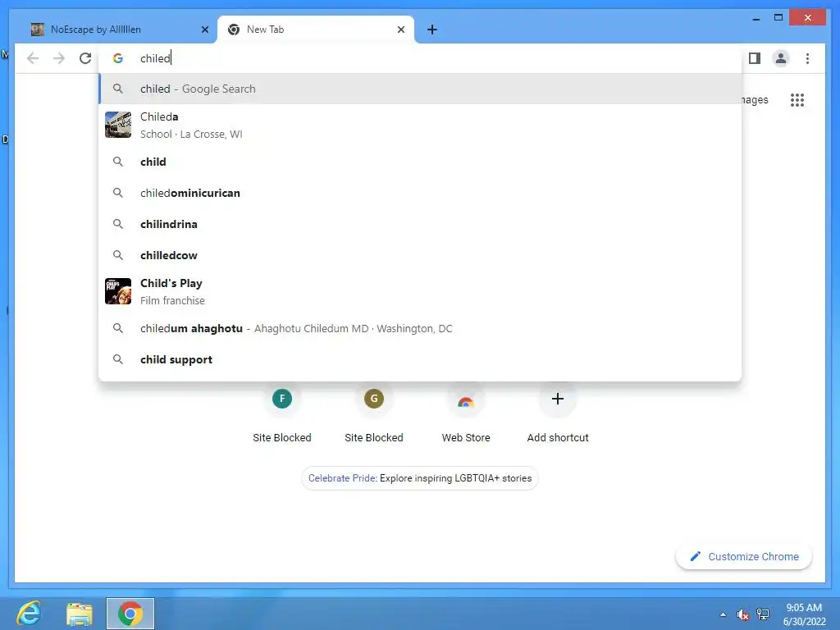Close the New Tab tab
840x630 pixels.
pyautogui.click(x=400, y=30)
